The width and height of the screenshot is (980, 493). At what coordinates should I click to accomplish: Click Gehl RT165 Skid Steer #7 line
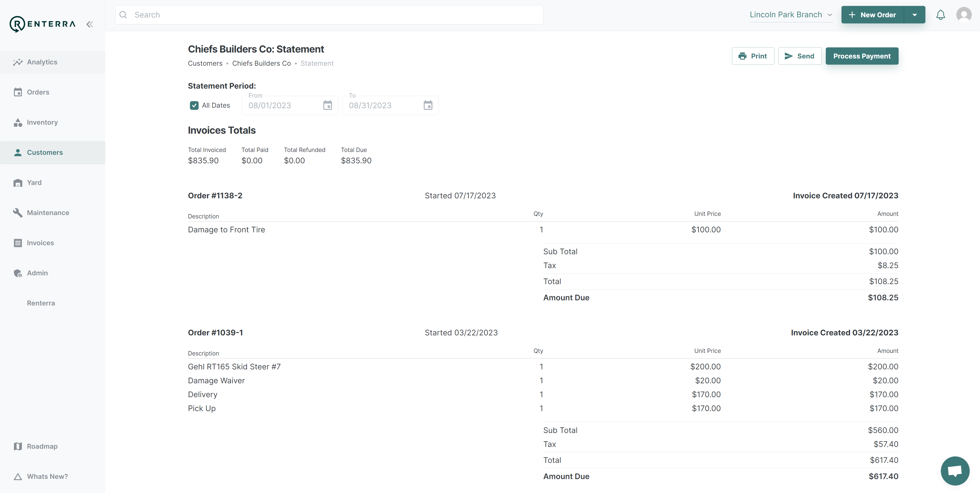coord(543,367)
